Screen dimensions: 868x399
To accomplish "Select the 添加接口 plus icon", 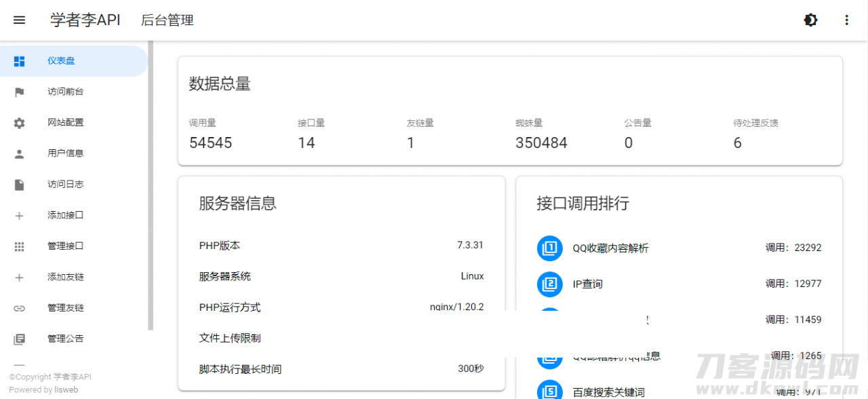I will tap(19, 214).
